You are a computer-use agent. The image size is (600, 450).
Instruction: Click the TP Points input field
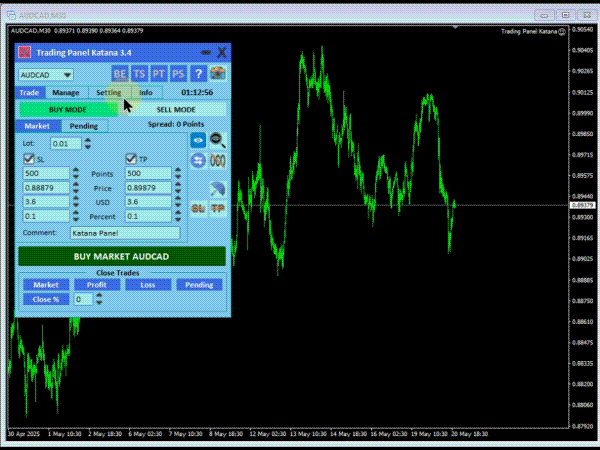point(148,173)
